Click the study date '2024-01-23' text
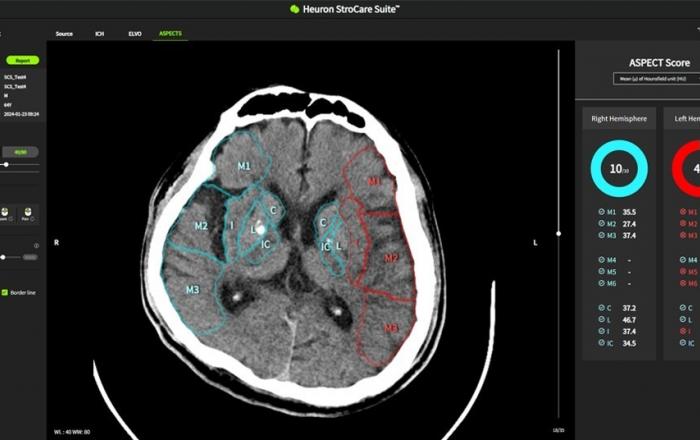The height and width of the screenshot is (440, 700). coord(21,114)
